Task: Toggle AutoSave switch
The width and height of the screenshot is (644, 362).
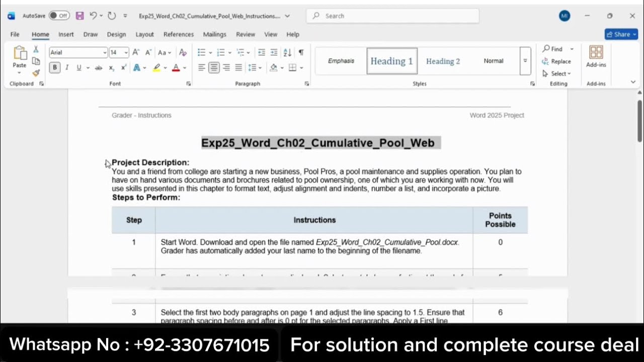Action: click(59, 16)
